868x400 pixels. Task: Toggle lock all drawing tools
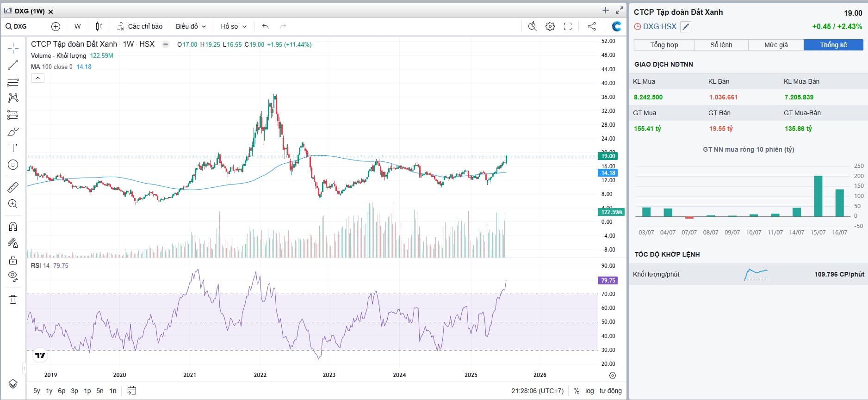click(x=13, y=259)
